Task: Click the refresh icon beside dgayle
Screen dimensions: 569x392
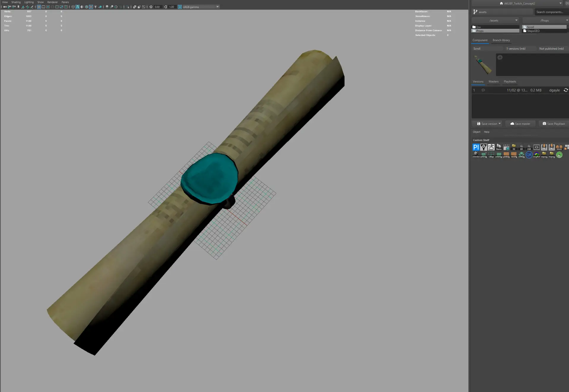Action: click(x=565, y=90)
